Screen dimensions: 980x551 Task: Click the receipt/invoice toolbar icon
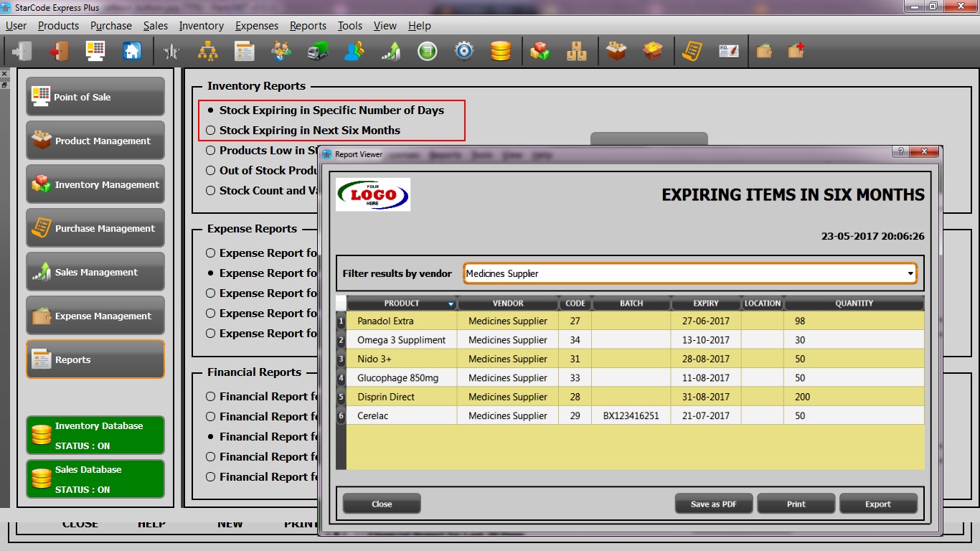click(x=691, y=50)
